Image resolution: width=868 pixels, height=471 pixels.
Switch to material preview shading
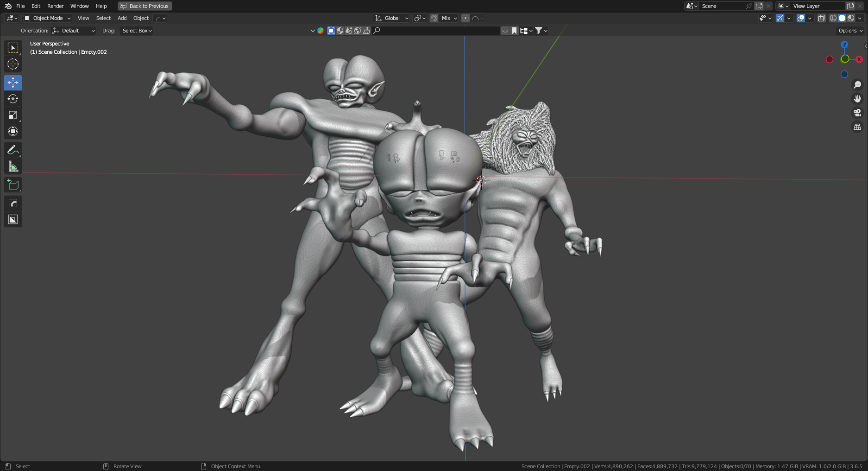851,18
